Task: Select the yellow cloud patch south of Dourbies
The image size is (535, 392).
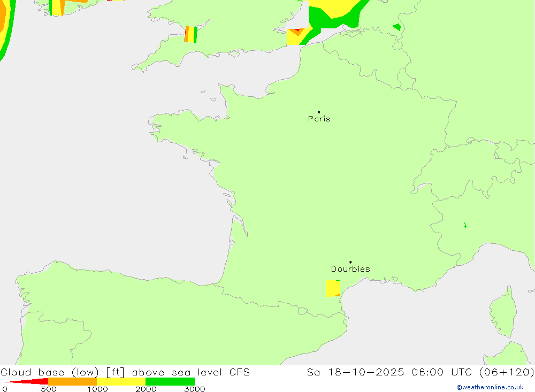Action: pyautogui.click(x=332, y=288)
